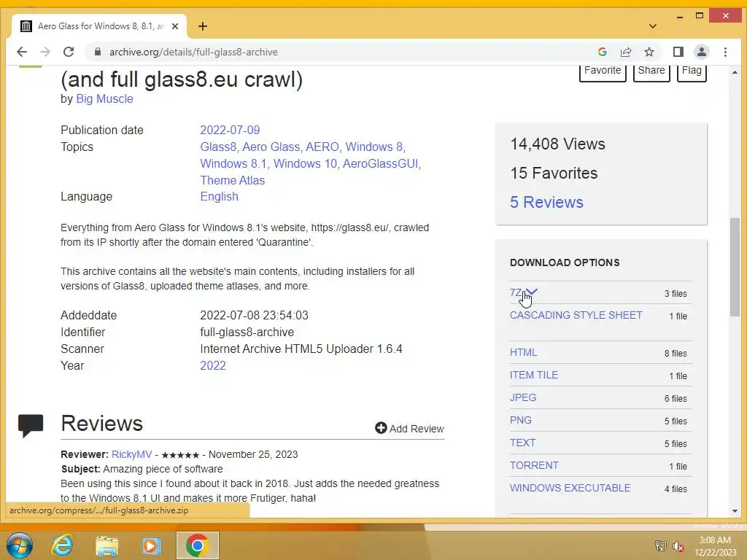The width and height of the screenshot is (747, 560).
Task: Click the Flag button
Action: [692, 71]
